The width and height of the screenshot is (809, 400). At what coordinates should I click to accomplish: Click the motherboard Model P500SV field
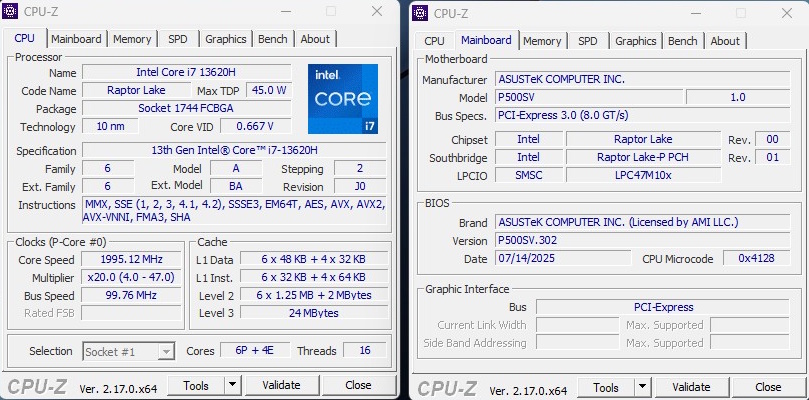589,97
